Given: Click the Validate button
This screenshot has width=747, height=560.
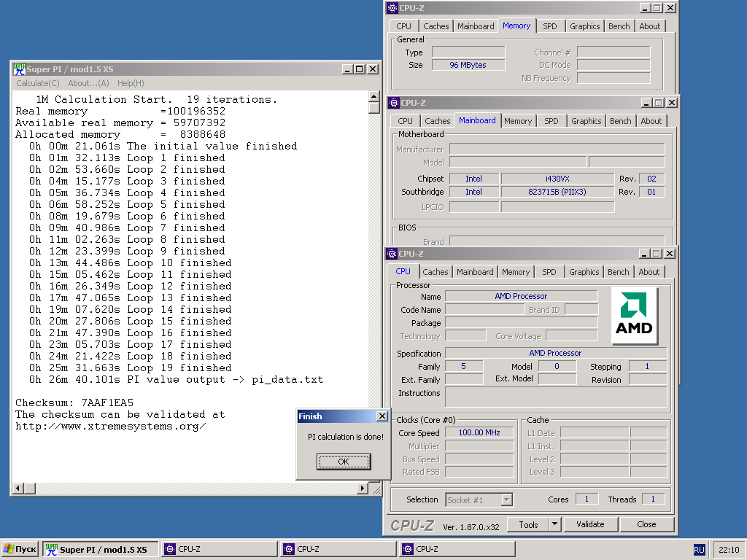Looking at the screenshot, I should [589, 524].
